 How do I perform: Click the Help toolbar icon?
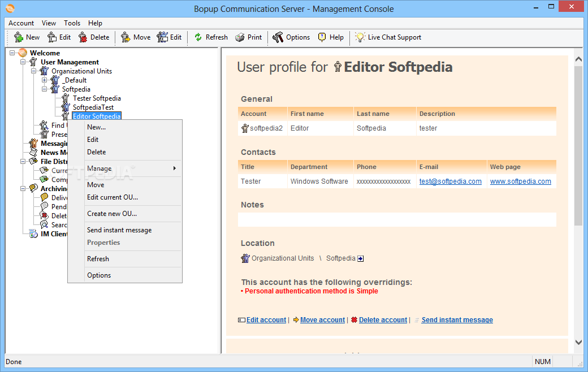click(x=322, y=37)
